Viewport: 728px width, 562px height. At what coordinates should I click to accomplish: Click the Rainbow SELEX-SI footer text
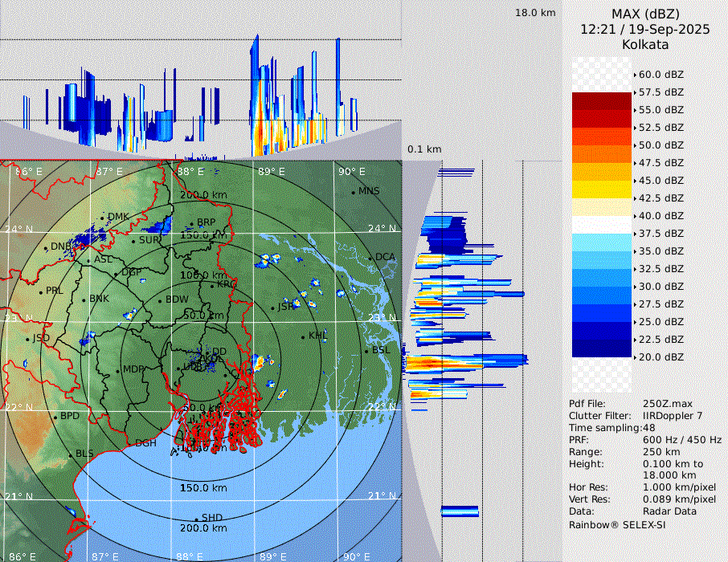click(x=617, y=524)
